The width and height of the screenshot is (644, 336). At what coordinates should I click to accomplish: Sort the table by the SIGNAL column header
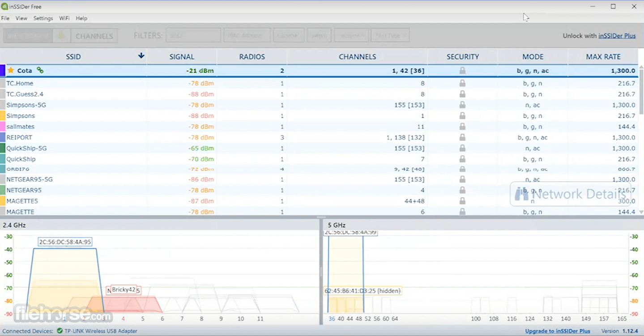click(x=182, y=57)
